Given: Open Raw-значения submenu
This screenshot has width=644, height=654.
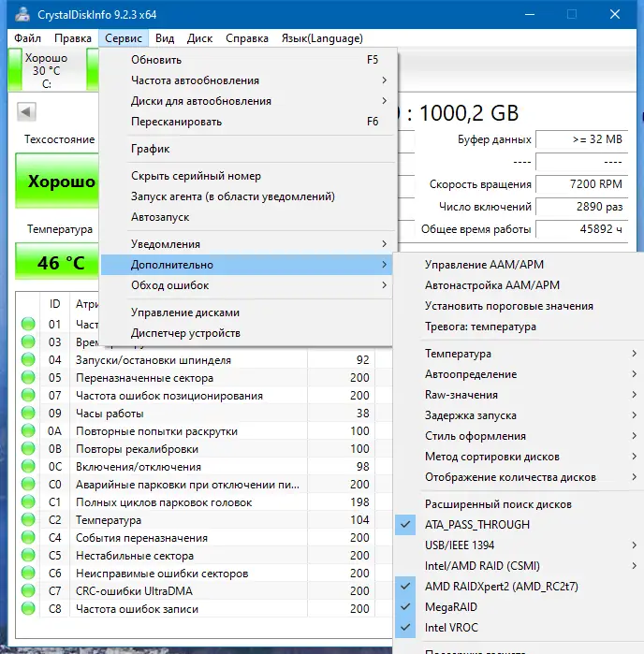Looking at the screenshot, I should point(518,395).
